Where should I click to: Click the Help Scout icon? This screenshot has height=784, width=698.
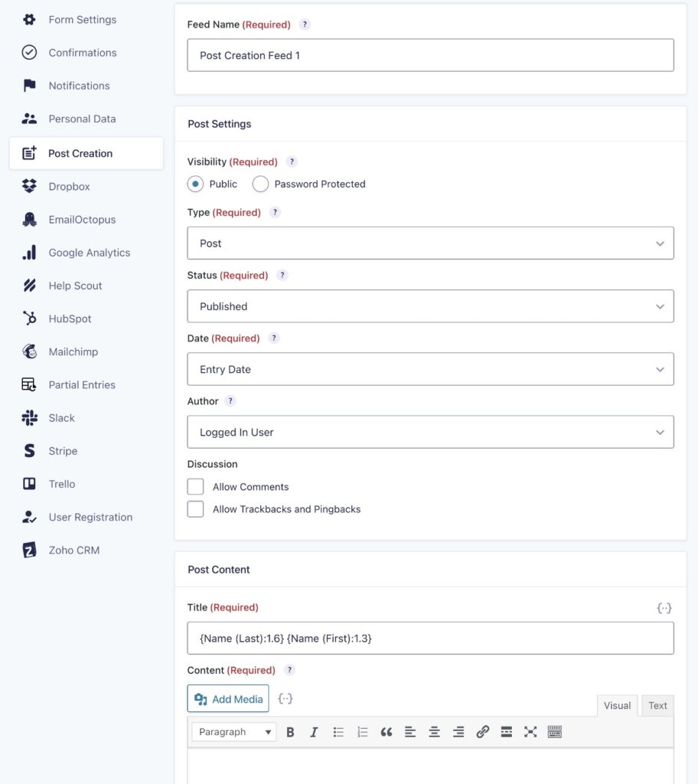30,286
